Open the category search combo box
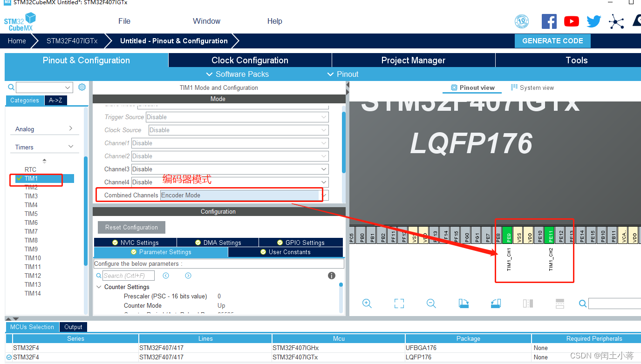This screenshot has height=364, width=641. (x=44, y=88)
